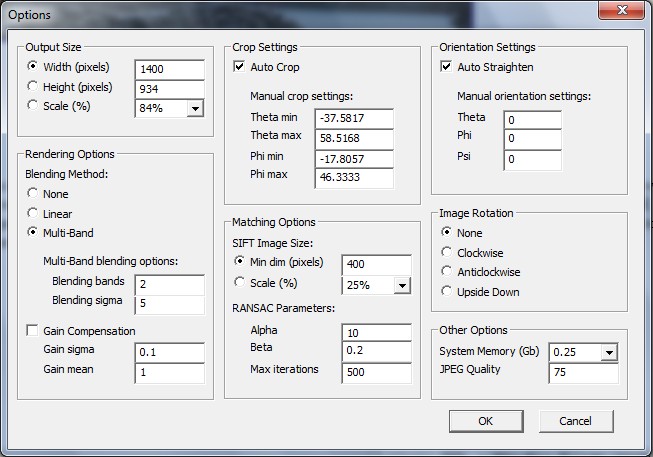Viewport: 653px width, 457px height.
Task: Enable the Gain Compensation checkbox
Action: click(32, 330)
